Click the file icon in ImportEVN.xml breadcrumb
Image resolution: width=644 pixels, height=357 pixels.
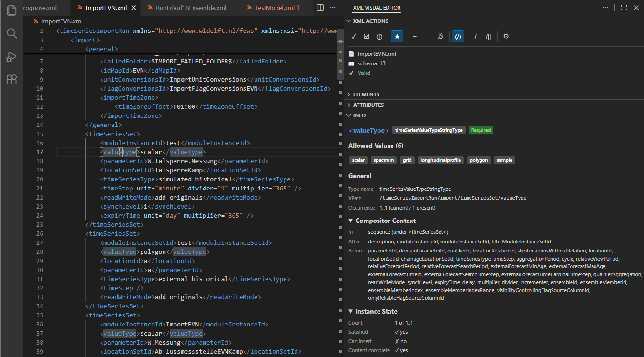click(36, 21)
